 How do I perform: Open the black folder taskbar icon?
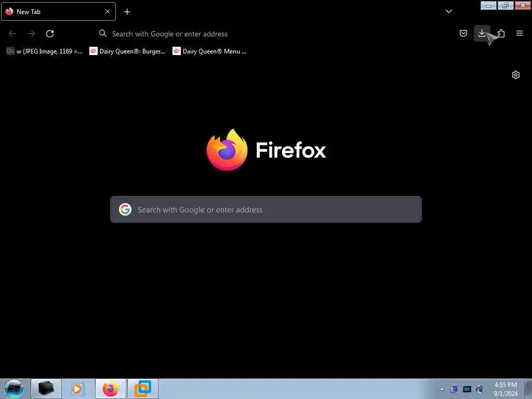point(46,389)
